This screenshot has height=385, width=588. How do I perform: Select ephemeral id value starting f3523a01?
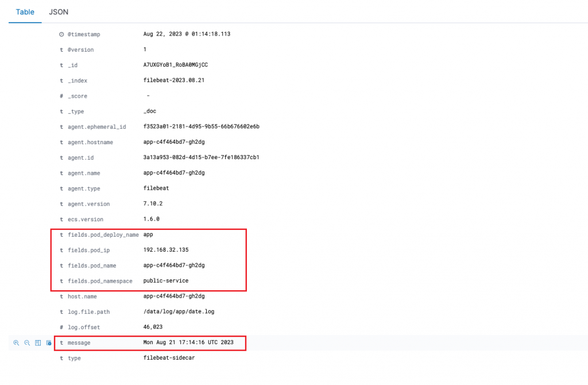(x=202, y=126)
